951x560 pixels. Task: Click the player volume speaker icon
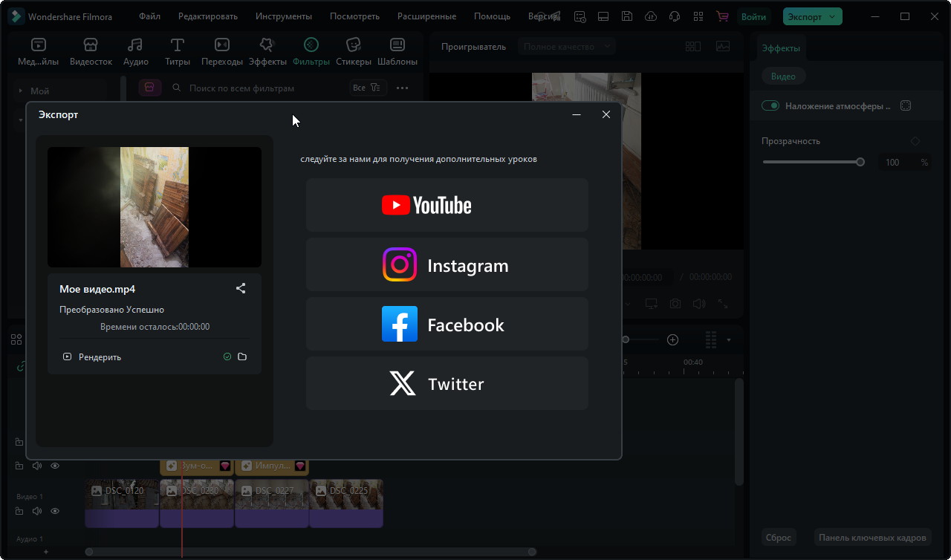pyautogui.click(x=698, y=304)
